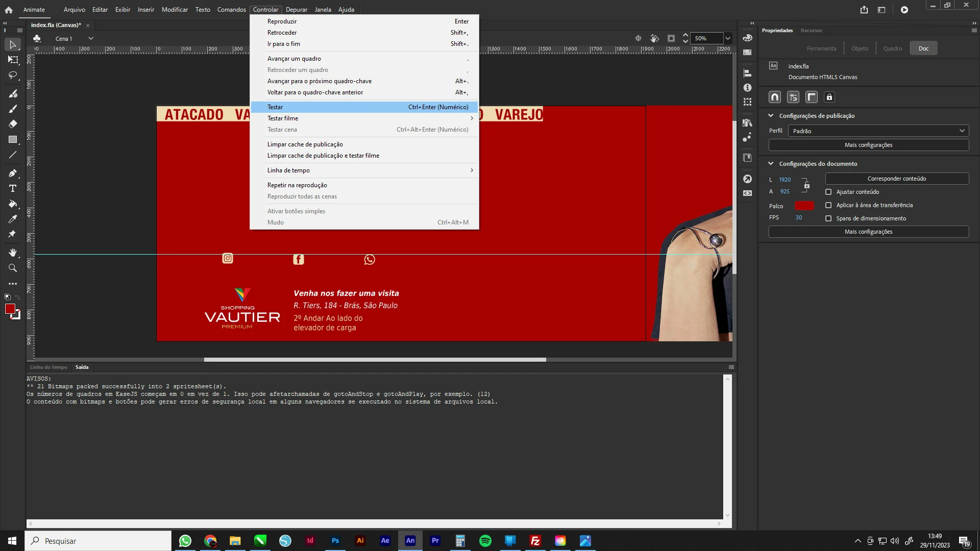This screenshot has width=980, height=551.
Task: Select the Lasso tool
Action: (x=13, y=76)
